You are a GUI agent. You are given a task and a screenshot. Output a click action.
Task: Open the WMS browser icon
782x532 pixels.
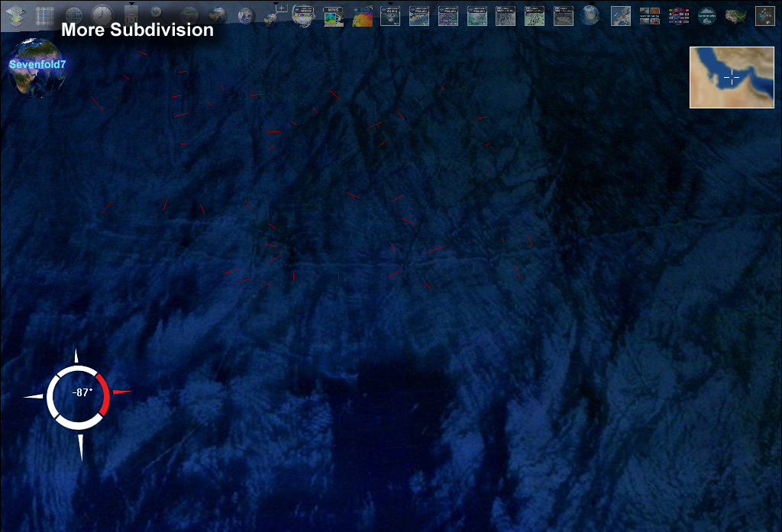click(x=333, y=16)
